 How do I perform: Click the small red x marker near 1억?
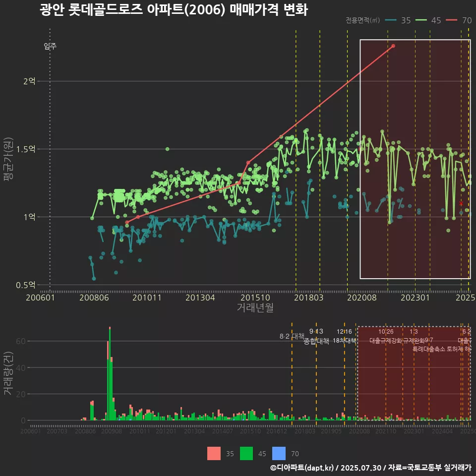coord(461,203)
